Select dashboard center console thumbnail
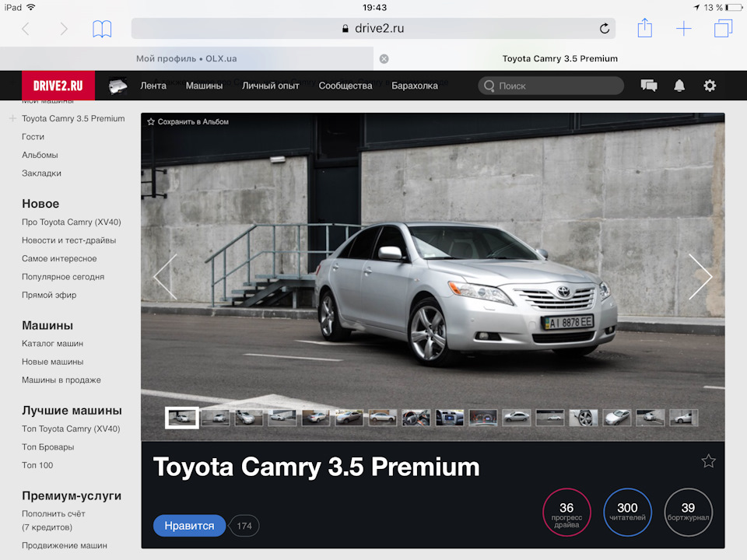This screenshot has width=747, height=560. point(450,418)
